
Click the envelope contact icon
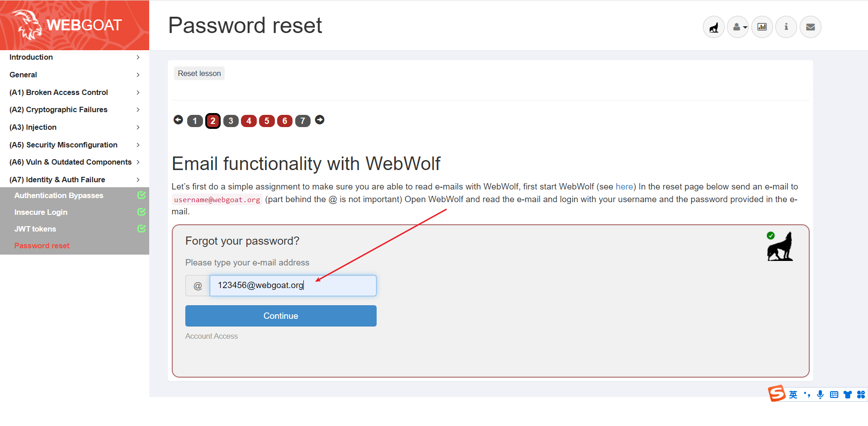pyautogui.click(x=811, y=27)
